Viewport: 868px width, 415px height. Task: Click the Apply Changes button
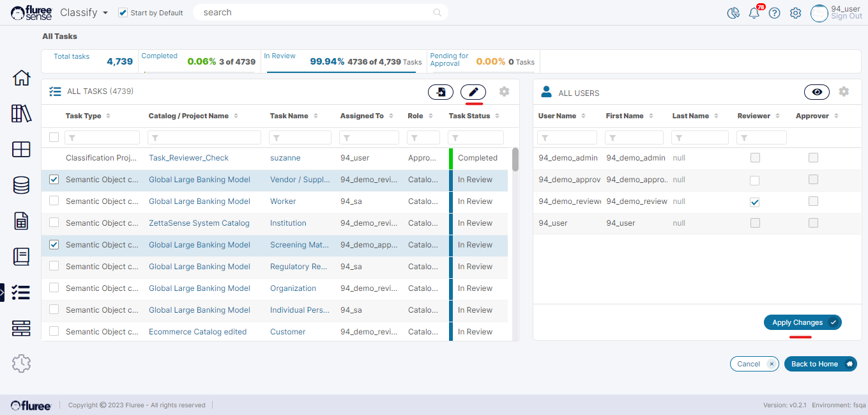coord(802,323)
